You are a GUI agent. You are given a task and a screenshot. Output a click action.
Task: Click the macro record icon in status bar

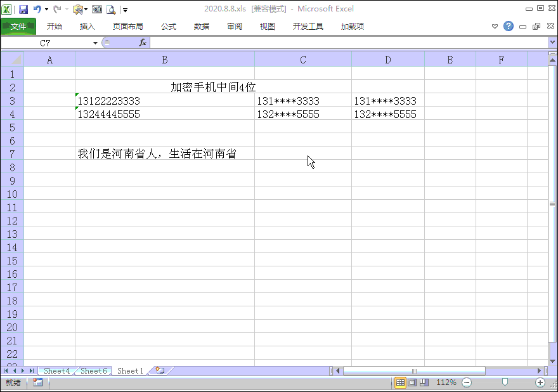(x=37, y=382)
